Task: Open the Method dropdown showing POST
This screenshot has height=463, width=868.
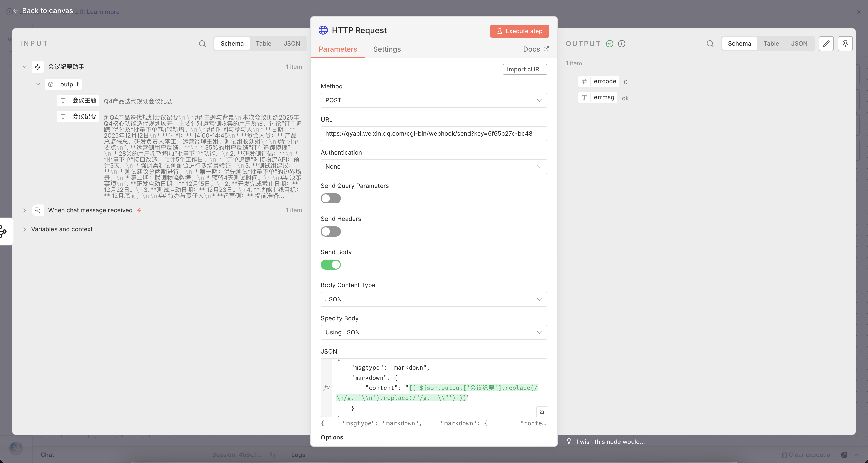Action: tap(433, 100)
